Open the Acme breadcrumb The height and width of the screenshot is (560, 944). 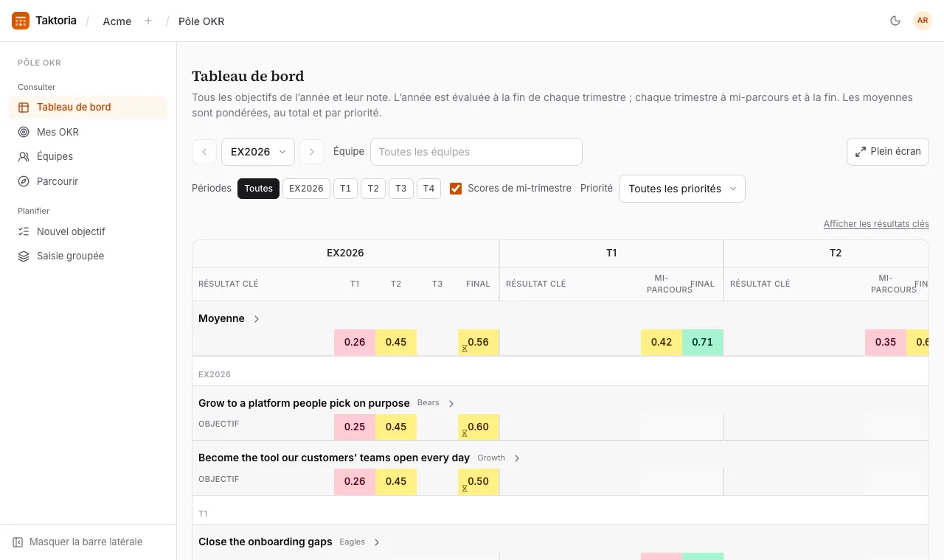(117, 21)
